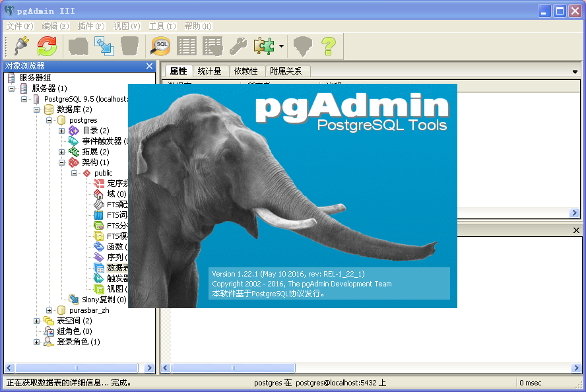The image size is (586, 392).
Task: Click the add server connection plug icon
Action: click(x=22, y=46)
